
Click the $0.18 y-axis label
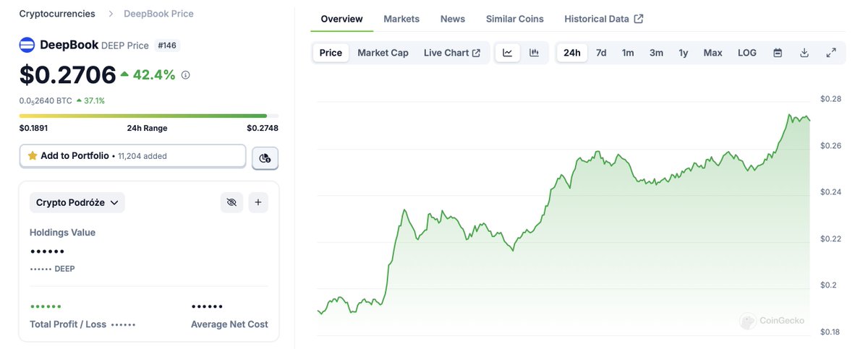[830, 332]
